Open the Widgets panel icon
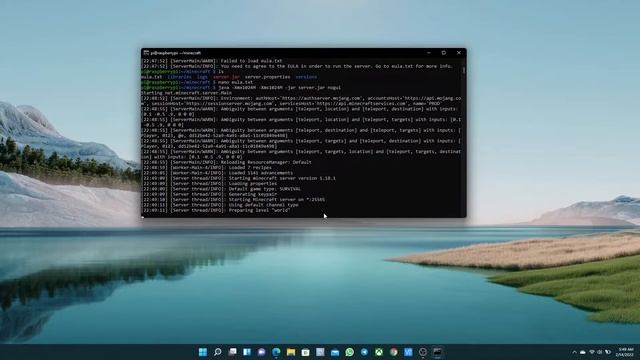 click(x=247, y=352)
